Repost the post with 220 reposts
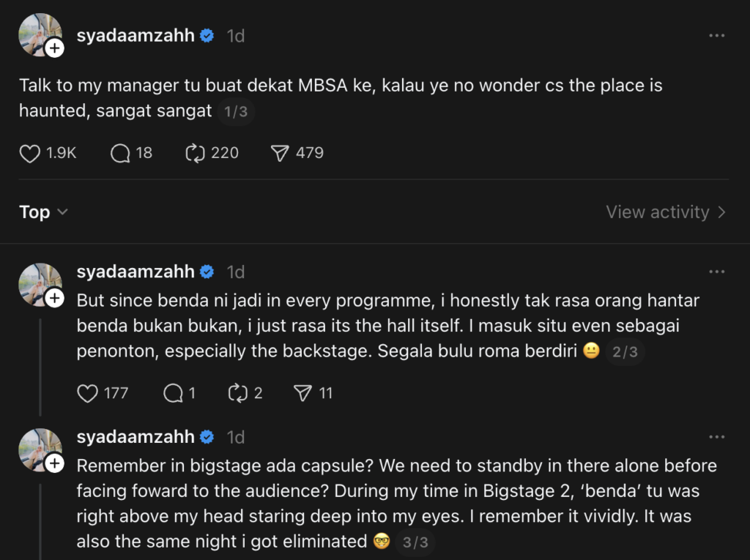The width and height of the screenshot is (750, 560). (195, 153)
